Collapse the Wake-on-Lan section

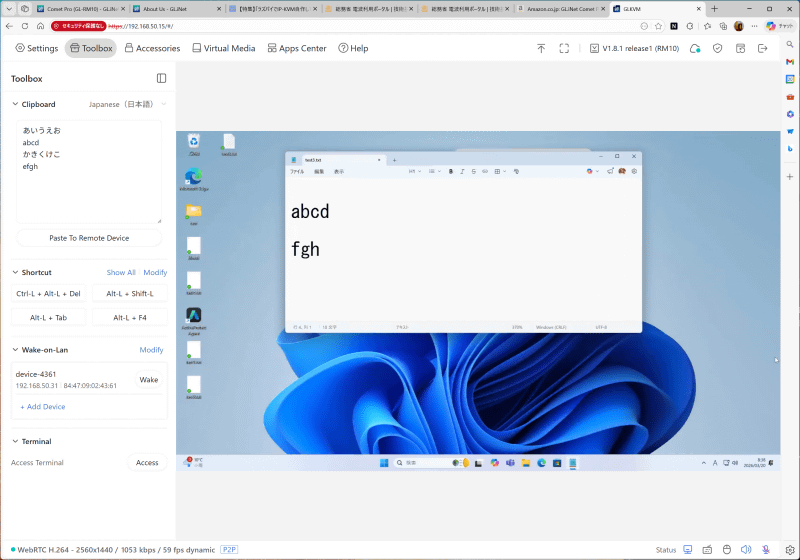[15, 350]
